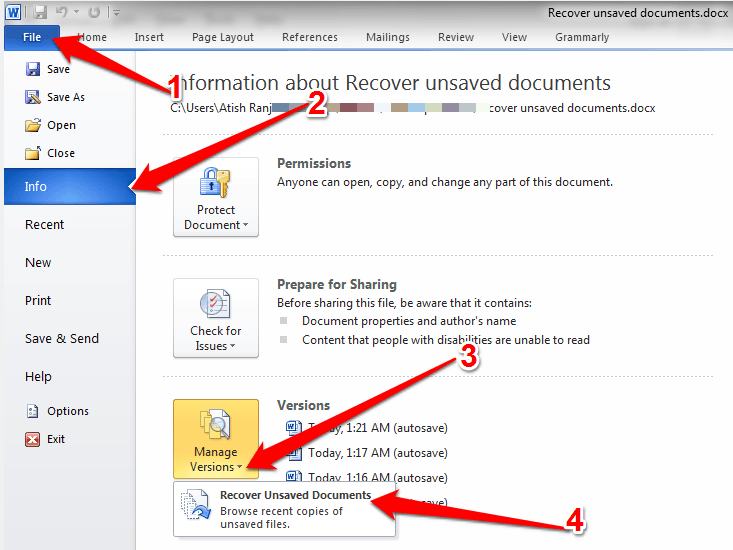Click the Save As icon in sidebar
Screen dimensions: 733x550
33,97
